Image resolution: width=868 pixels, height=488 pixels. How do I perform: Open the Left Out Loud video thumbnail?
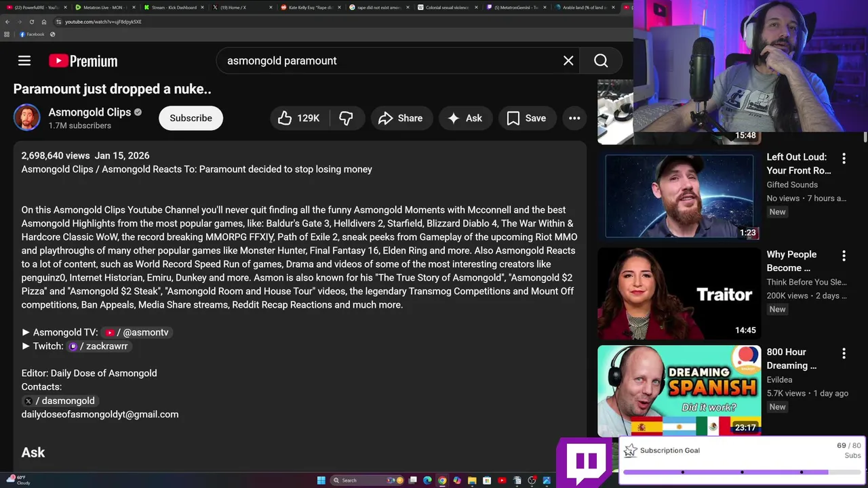pyautogui.click(x=679, y=196)
